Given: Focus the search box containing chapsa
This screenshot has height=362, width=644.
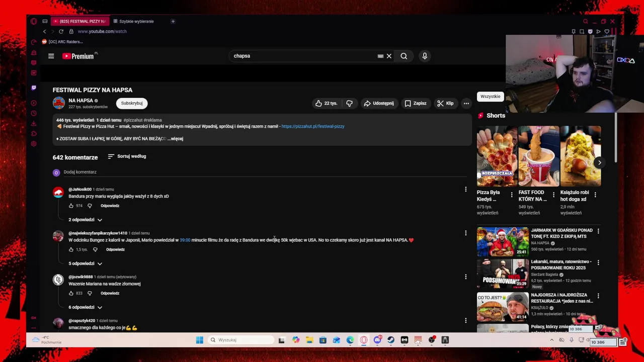Looking at the screenshot, I should pos(304,56).
